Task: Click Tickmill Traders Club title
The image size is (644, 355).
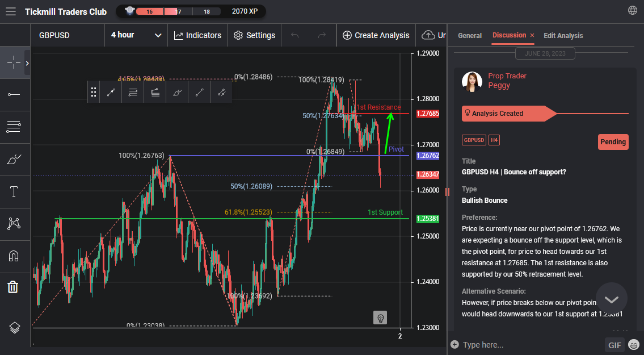Action: pyautogui.click(x=66, y=11)
